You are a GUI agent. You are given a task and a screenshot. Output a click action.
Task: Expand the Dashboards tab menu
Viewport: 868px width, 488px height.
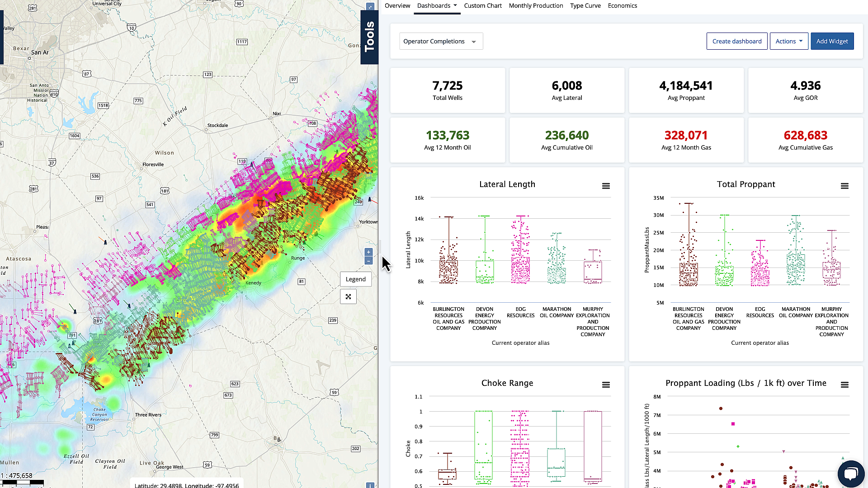tap(437, 6)
